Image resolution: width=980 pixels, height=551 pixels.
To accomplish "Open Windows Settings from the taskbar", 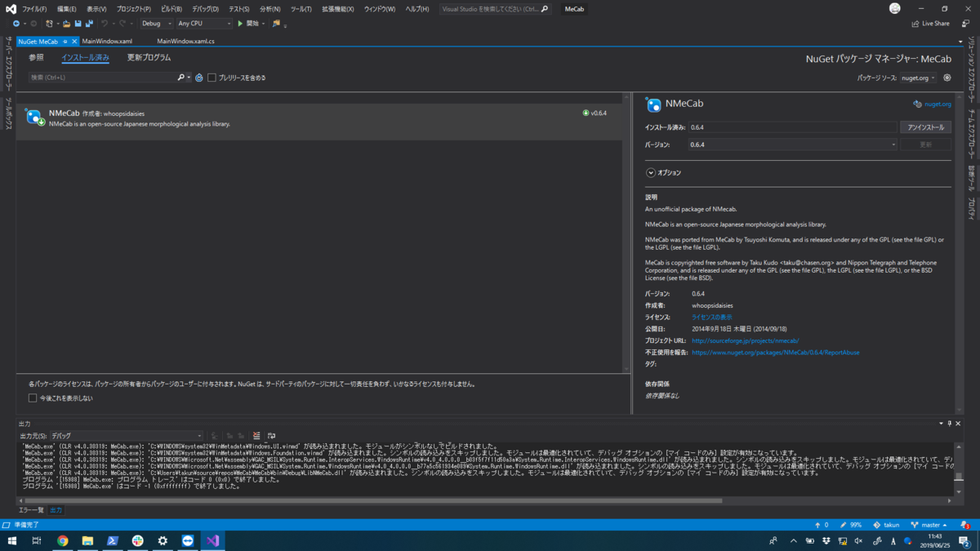I will tap(163, 540).
